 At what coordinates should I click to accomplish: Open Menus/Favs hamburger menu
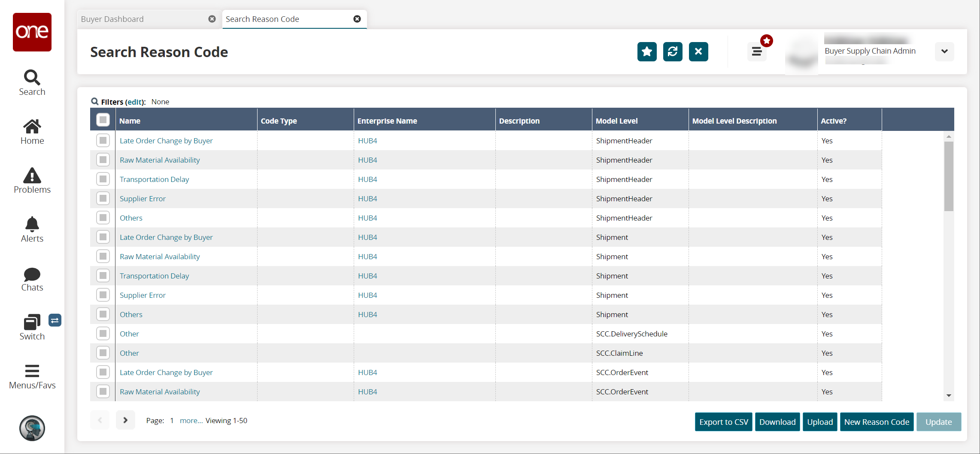[32, 376]
